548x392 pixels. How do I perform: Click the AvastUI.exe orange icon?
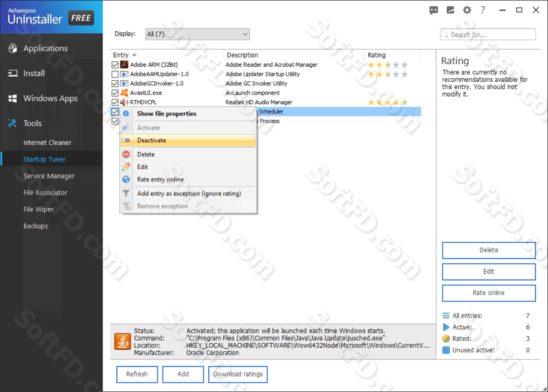coord(124,93)
